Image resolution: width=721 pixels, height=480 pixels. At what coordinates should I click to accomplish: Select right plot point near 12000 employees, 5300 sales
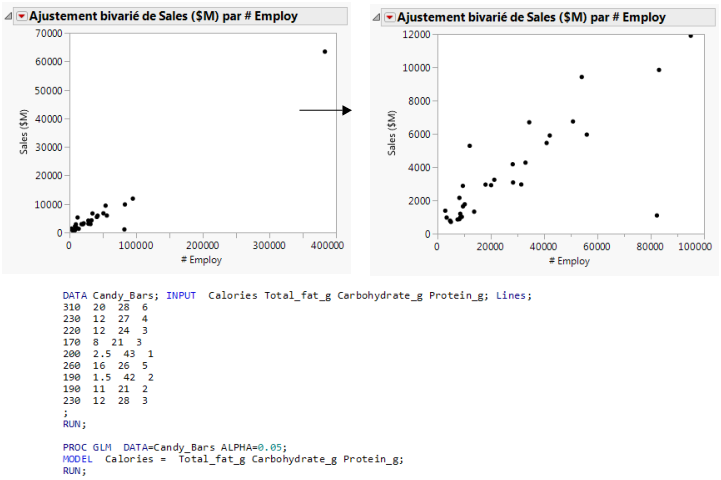pos(469,146)
